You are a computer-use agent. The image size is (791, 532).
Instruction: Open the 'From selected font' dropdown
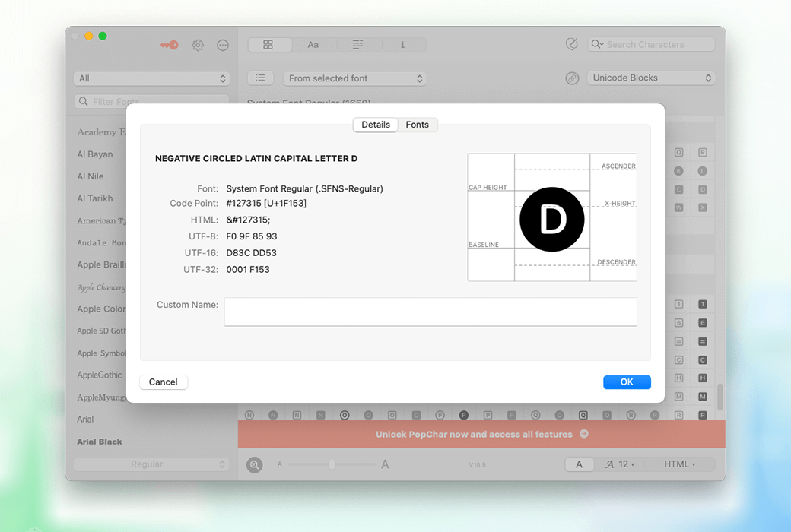[x=354, y=78]
